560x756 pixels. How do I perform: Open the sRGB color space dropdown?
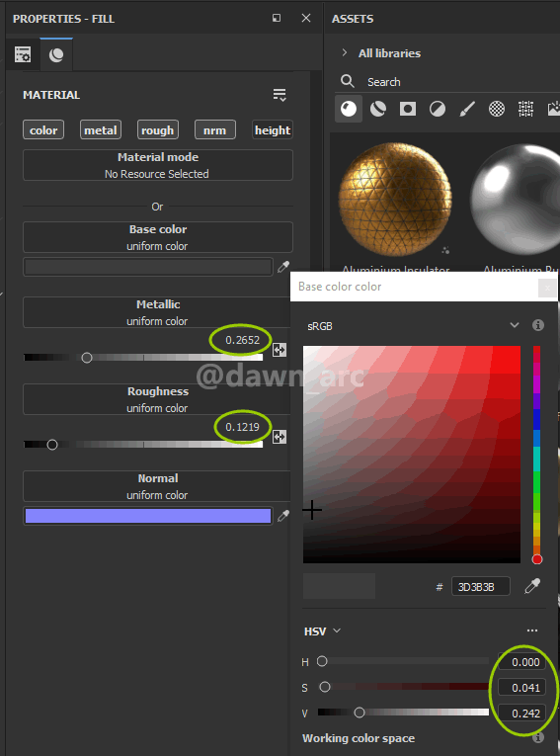515,325
